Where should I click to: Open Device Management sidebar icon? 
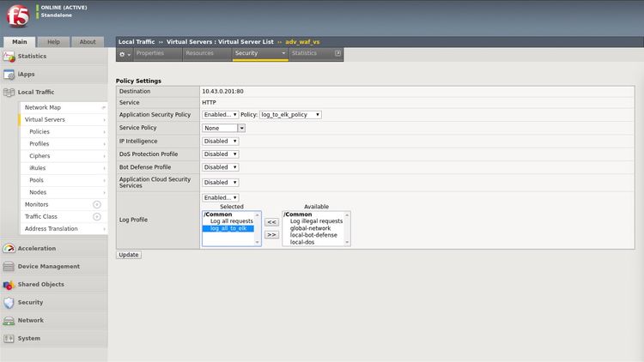[x=9, y=267]
